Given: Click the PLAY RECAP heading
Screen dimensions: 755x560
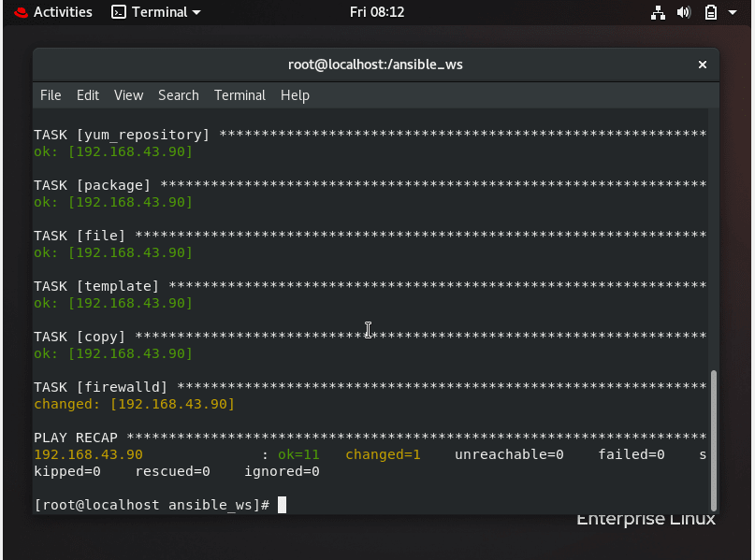Looking at the screenshot, I should click(76, 438).
